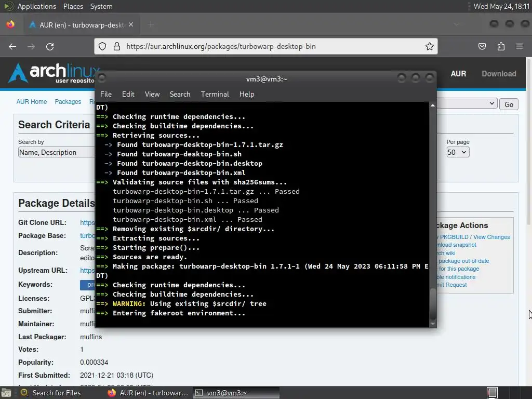Screen dimensions: 532x399
Task: Open terminal Edit menu
Action: 128,95
